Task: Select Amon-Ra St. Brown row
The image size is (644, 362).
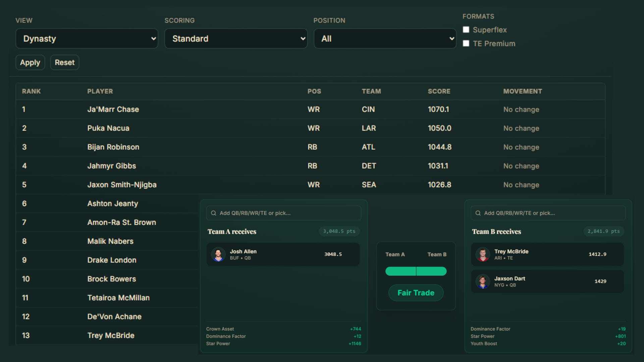Action: click(107, 222)
